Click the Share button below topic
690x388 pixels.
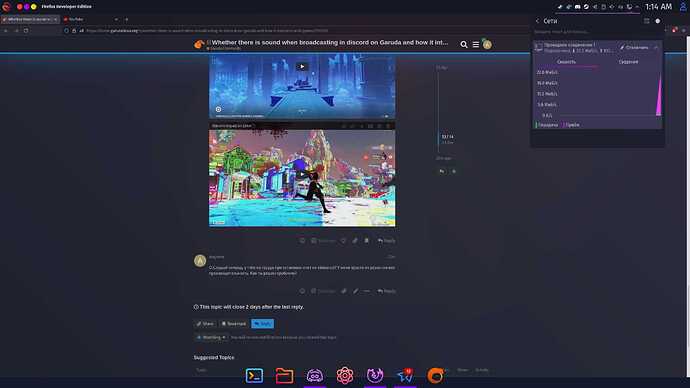[x=205, y=324]
